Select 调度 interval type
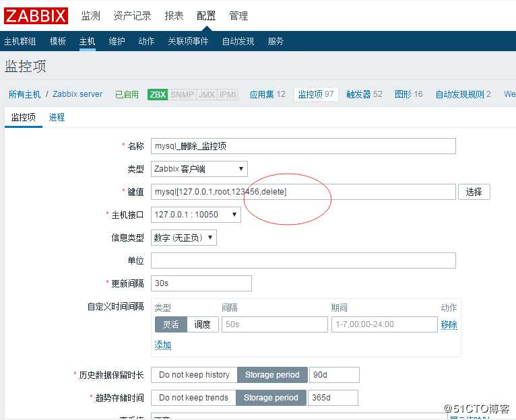 (202, 324)
